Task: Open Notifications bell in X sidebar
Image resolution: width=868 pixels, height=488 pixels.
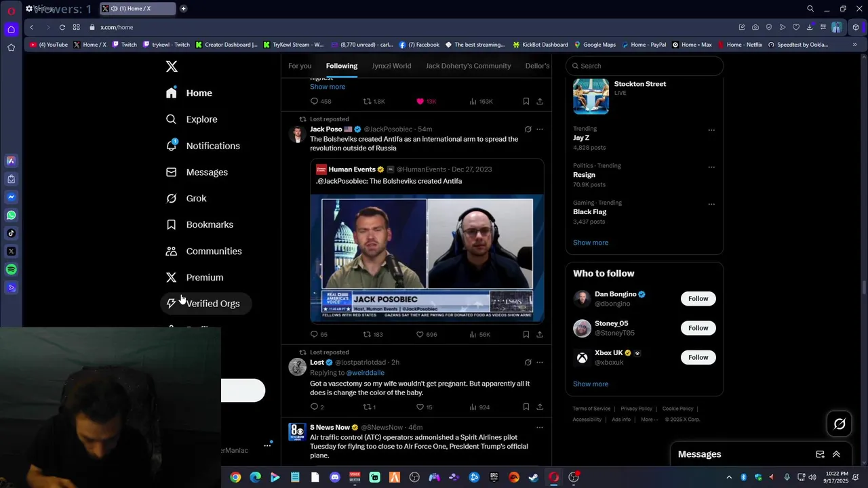Action: click(x=203, y=146)
